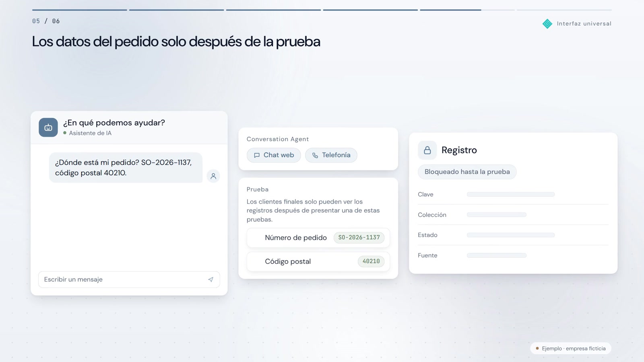Screen dimensions: 644x362
Task: Click the Clave field placeholder bar
Action: 511,194
